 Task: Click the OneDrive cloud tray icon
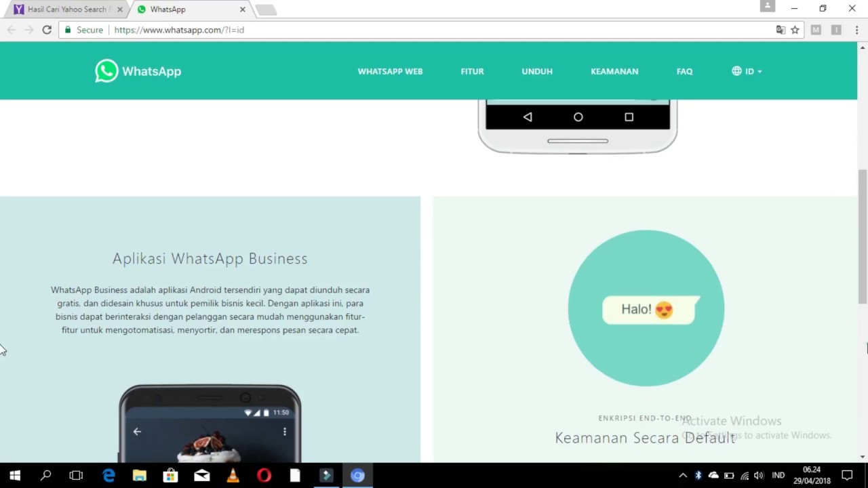(713, 476)
